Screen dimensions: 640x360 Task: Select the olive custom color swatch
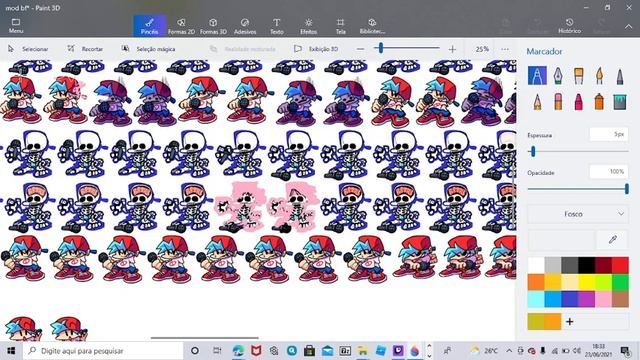[x=536, y=322]
